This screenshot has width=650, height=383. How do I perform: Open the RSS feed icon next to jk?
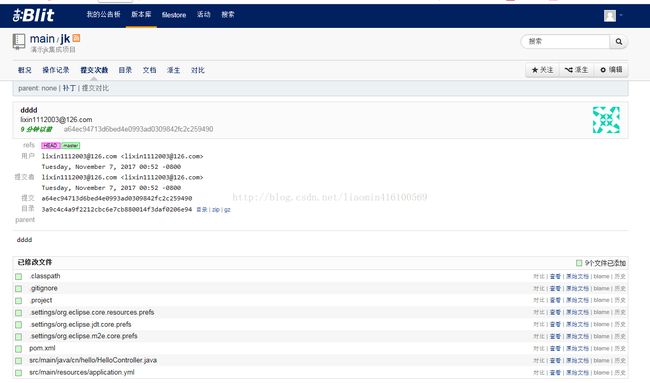pos(76,38)
